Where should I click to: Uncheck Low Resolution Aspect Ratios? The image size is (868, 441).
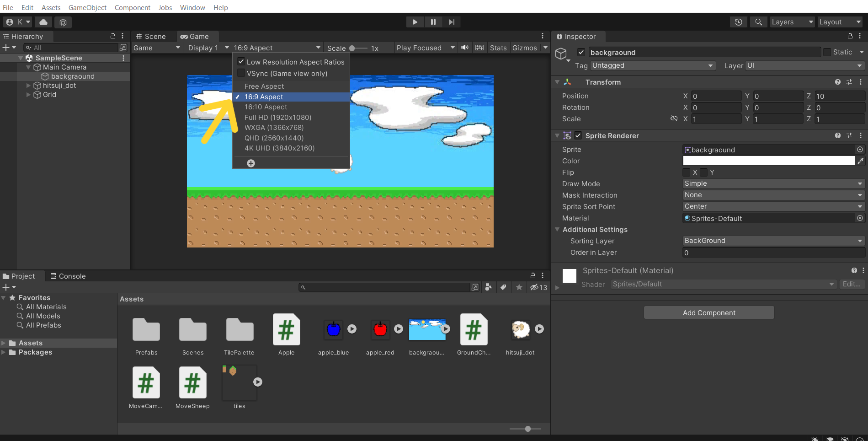(x=241, y=62)
